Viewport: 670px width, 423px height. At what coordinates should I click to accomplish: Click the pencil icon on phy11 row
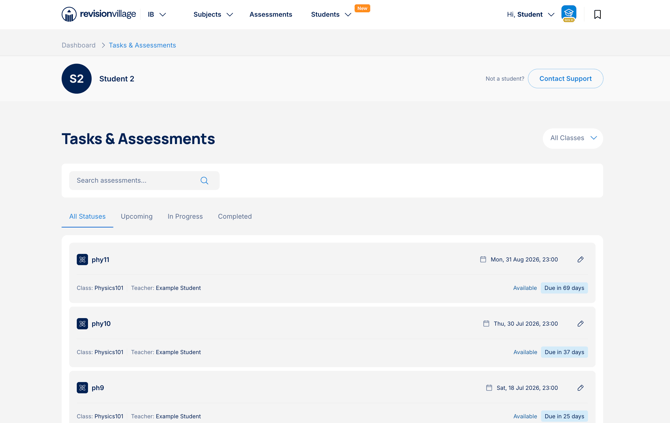click(580, 259)
